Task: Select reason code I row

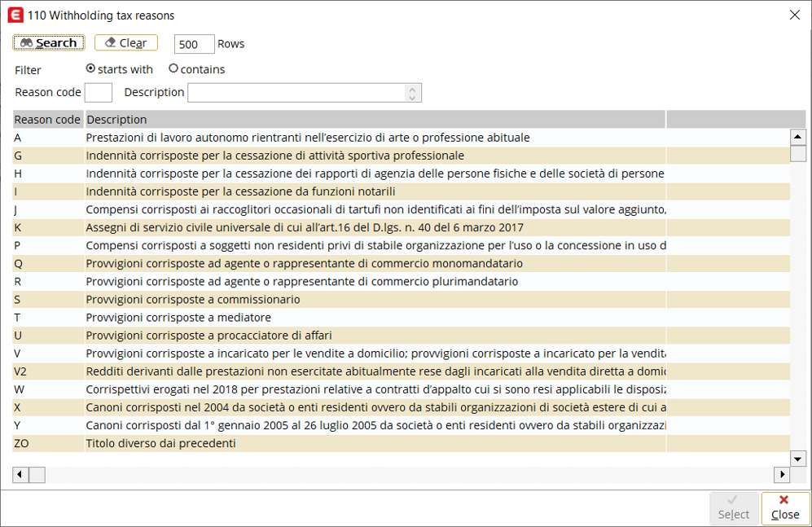Action: point(402,191)
